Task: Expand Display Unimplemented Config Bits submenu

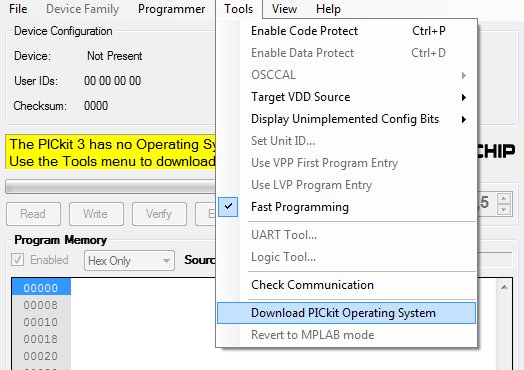Action: (346, 119)
